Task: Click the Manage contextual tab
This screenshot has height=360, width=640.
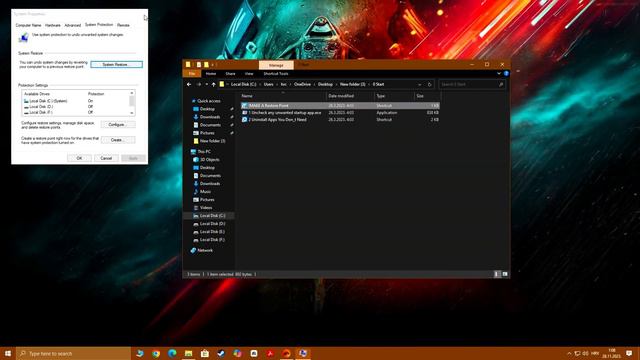Action: point(276,65)
